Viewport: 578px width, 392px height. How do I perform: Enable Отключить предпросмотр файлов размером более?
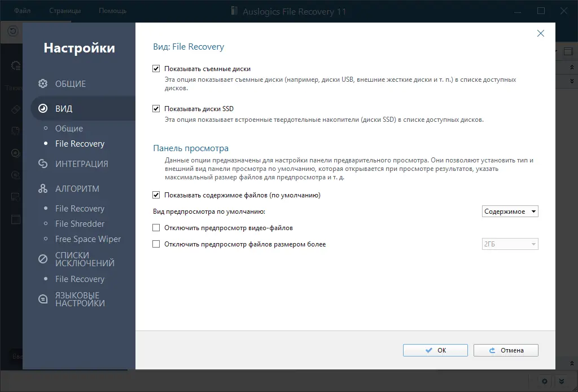click(x=156, y=244)
